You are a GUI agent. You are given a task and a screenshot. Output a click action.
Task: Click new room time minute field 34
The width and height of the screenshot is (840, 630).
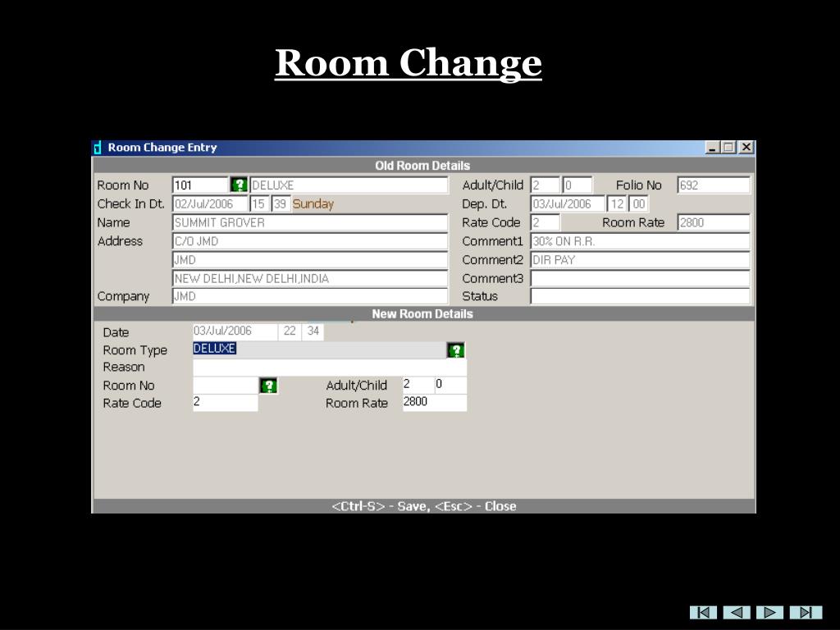tap(313, 331)
